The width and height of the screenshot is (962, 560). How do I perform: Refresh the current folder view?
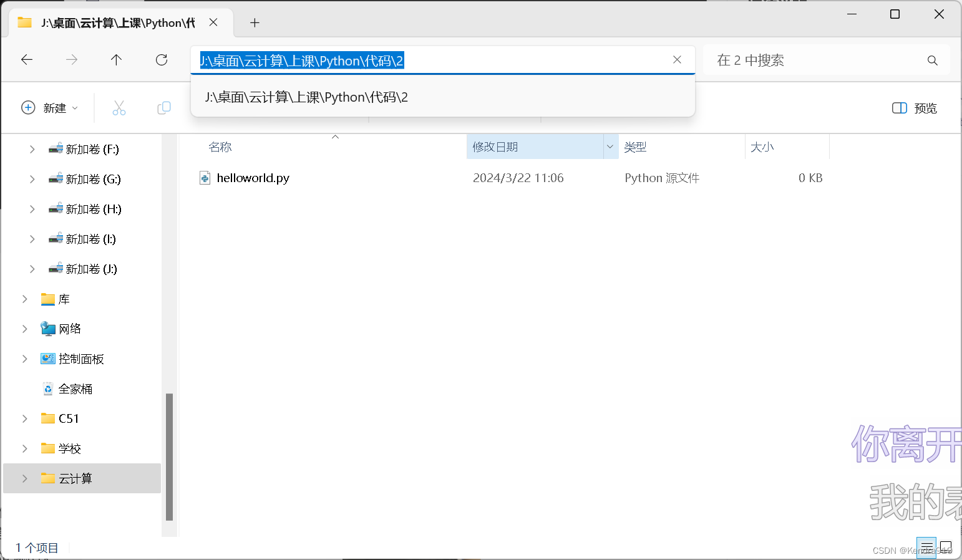(x=162, y=60)
